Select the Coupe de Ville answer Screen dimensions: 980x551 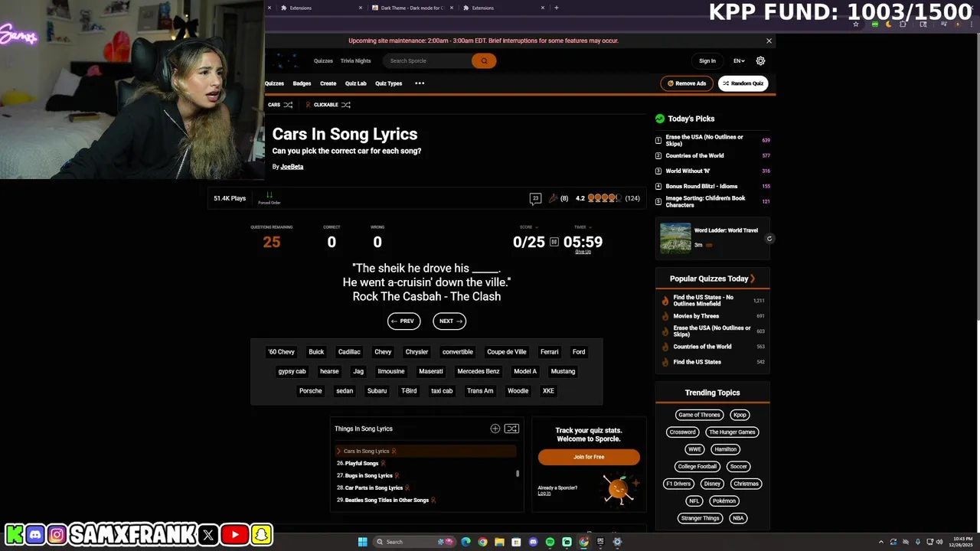[507, 352]
